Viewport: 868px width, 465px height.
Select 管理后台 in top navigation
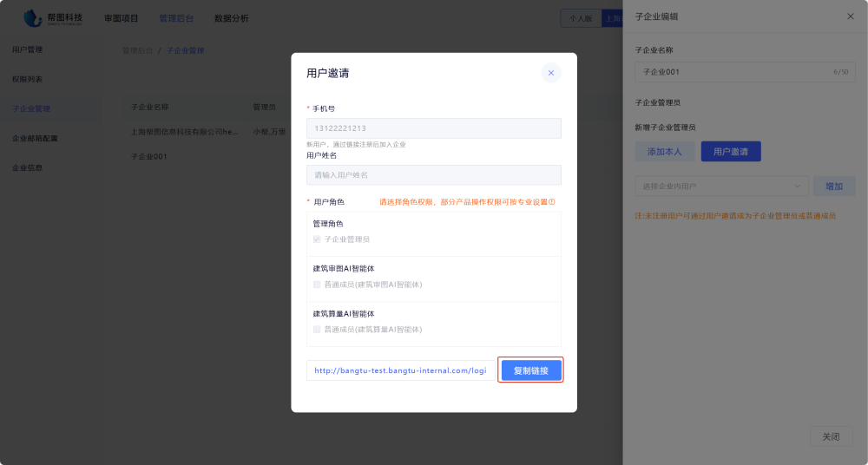176,18
